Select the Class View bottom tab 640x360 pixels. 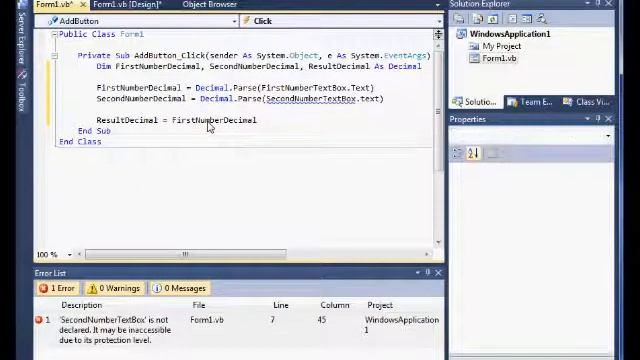(586, 102)
